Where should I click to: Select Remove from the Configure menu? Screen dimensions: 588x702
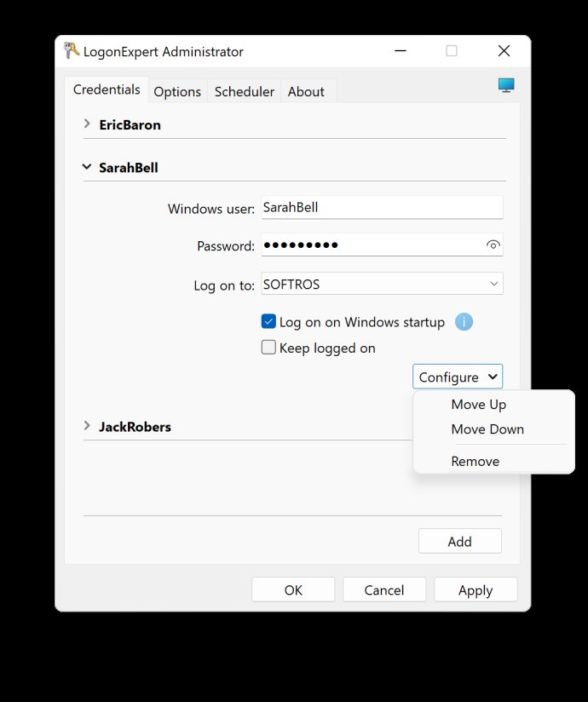click(476, 461)
